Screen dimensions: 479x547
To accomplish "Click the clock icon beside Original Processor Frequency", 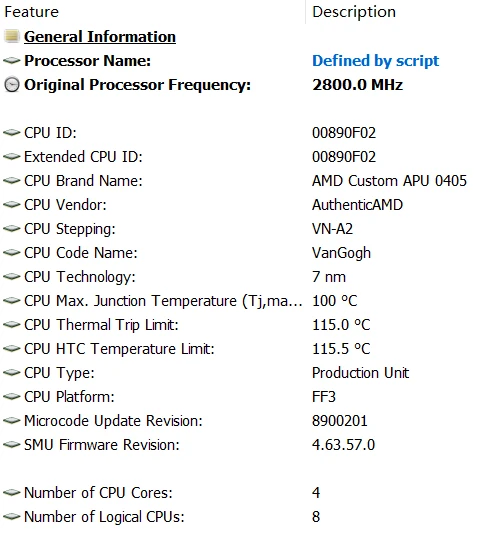I will (x=12, y=85).
